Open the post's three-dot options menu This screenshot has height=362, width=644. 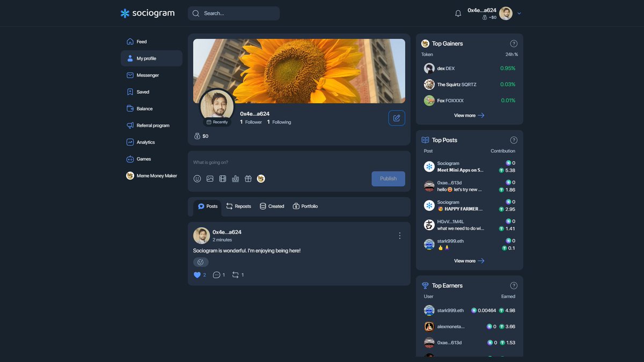[399, 235]
